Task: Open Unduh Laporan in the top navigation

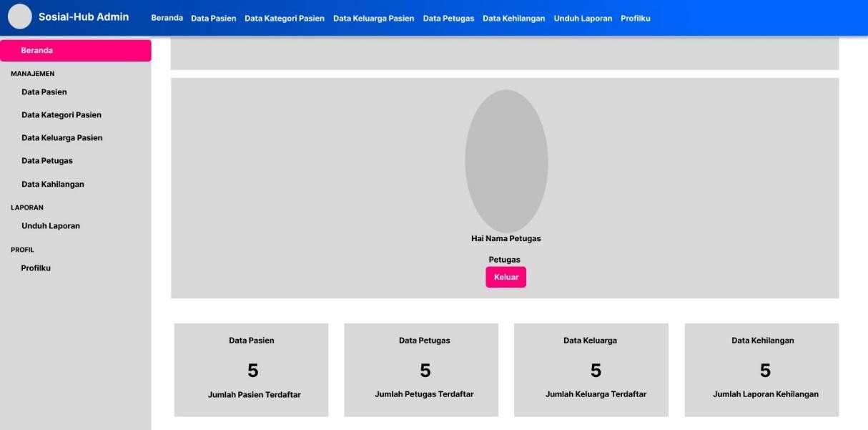Action: (583, 19)
